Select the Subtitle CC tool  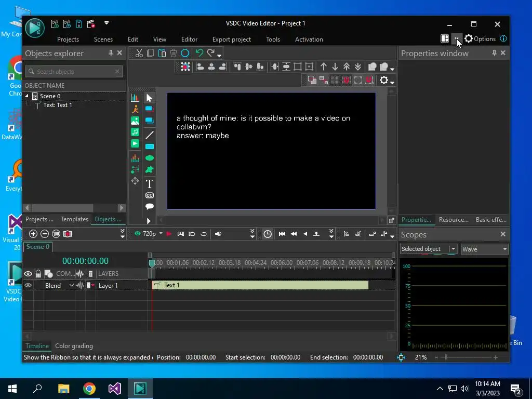point(149,195)
